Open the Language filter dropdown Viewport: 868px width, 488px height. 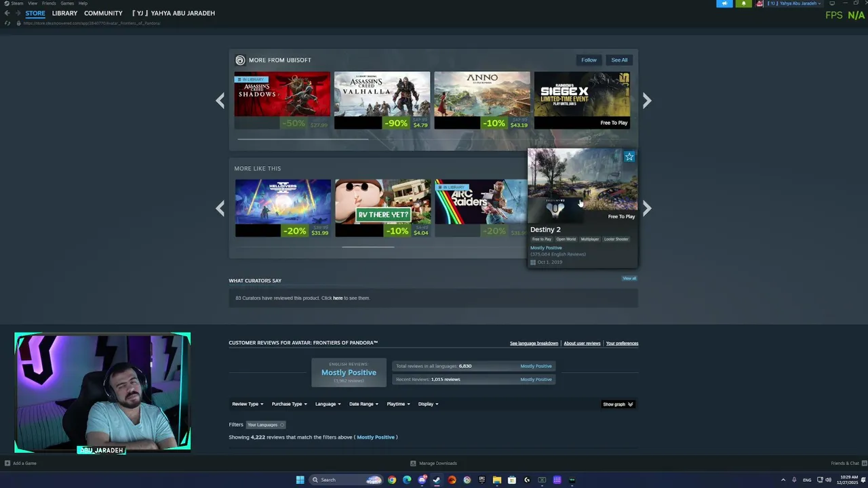click(328, 404)
